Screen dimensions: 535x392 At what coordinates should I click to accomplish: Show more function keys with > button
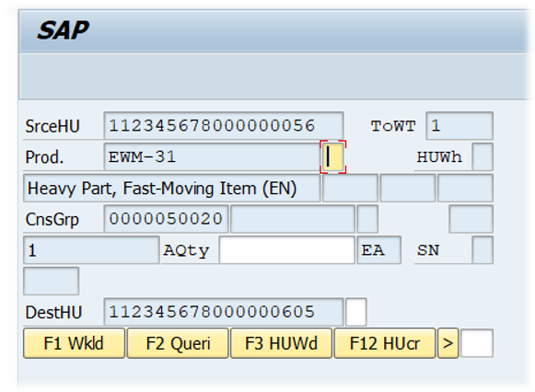point(448,343)
